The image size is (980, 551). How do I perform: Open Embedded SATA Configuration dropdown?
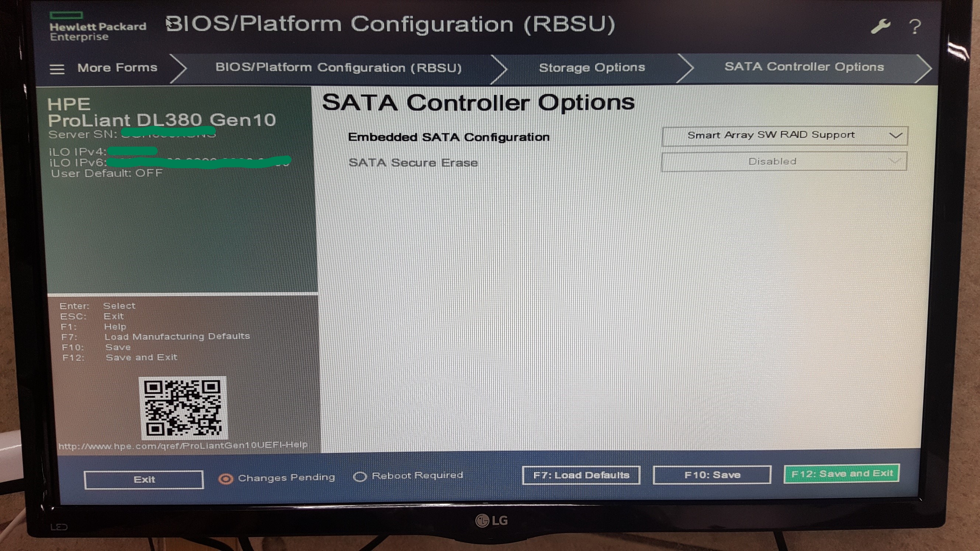784,136
